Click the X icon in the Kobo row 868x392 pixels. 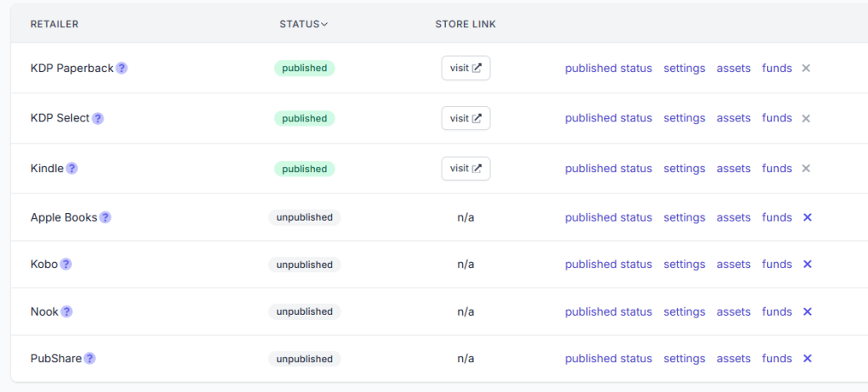pos(808,264)
